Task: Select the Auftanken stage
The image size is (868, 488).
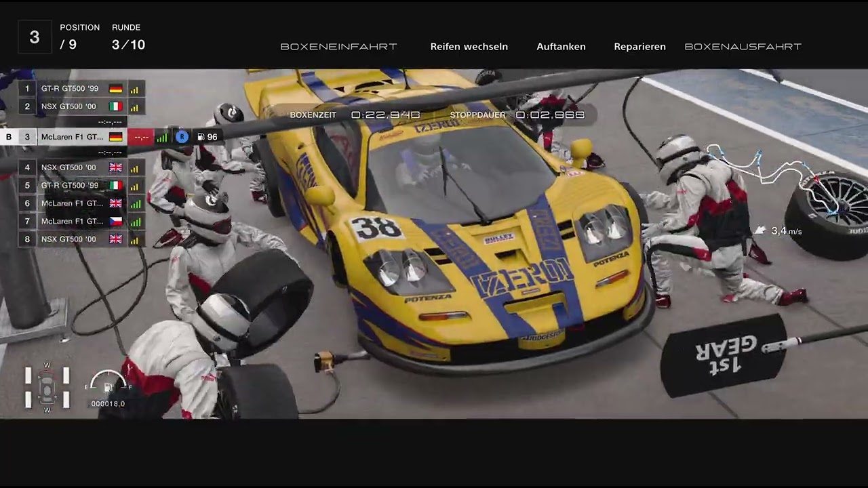Action: tap(561, 47)
